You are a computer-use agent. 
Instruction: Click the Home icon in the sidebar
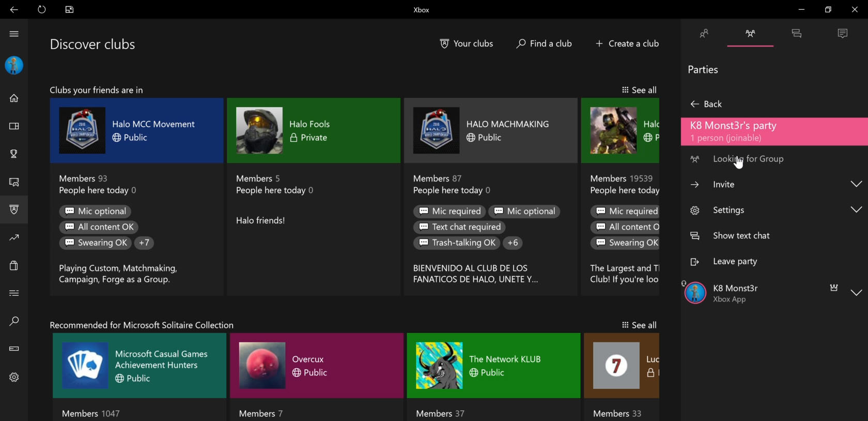(x=14, y=98)
